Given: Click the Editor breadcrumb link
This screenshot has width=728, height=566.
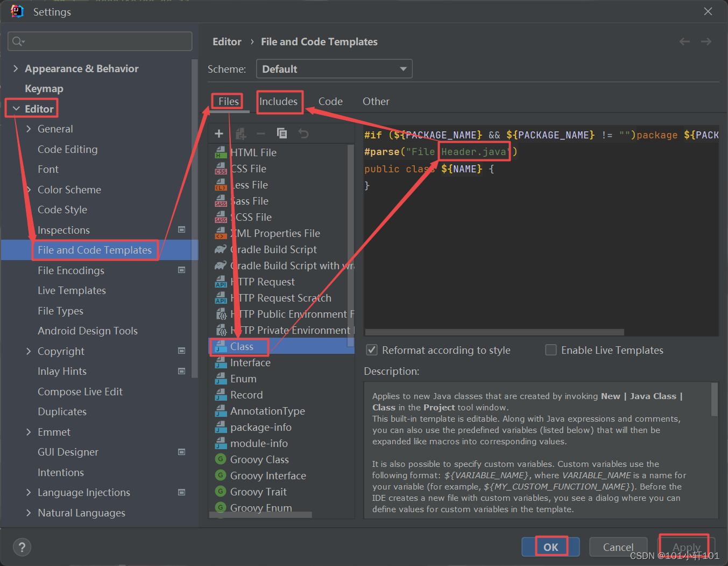Looking at the screenshot, I should (x=227, y=41).
